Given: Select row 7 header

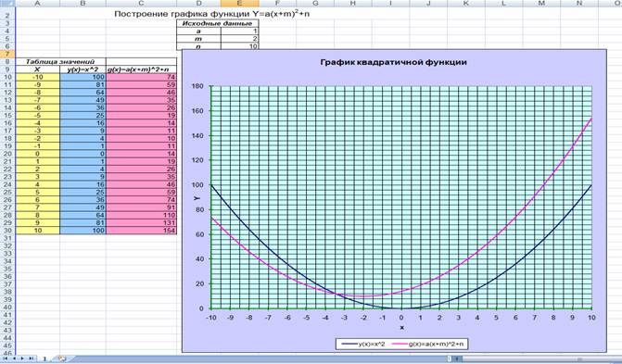Looking at the screenshot, I should (x=7, y=54).
